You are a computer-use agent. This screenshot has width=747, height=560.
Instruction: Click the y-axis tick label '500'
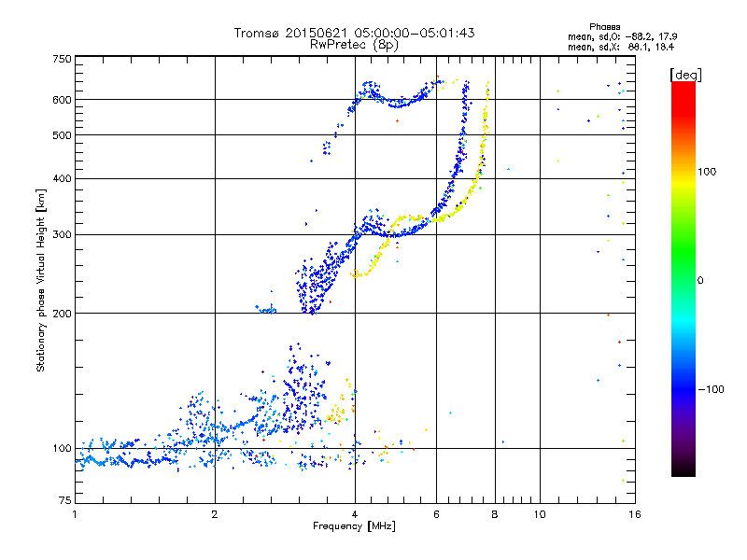(62, 135)
